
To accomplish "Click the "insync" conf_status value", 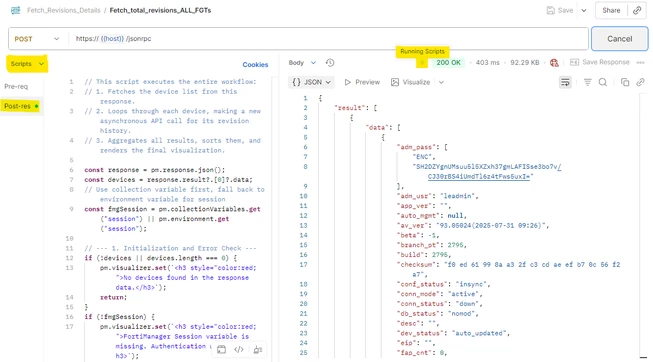I will pos(472,284).
